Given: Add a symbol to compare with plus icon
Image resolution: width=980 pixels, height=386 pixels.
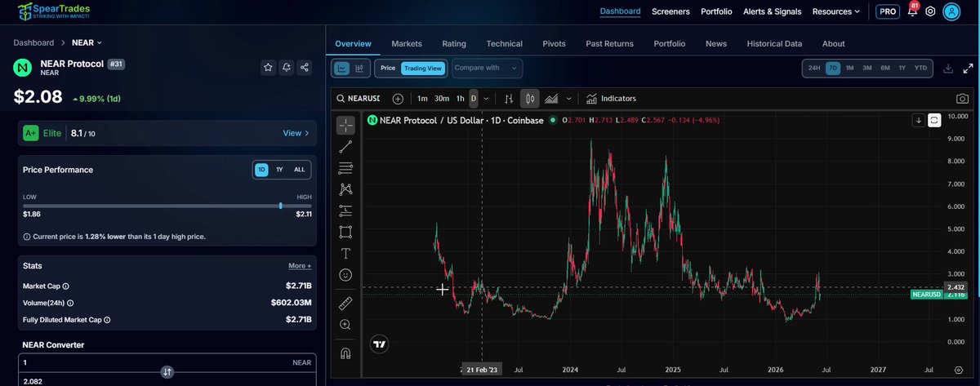Looking at the screenshot, I should (x=398, y=99).
